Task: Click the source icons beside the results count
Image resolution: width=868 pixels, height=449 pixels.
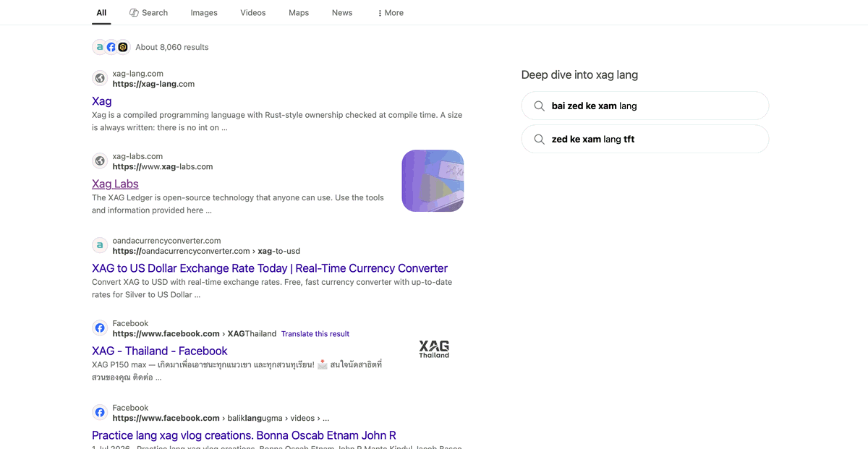Action: (111, 47)
